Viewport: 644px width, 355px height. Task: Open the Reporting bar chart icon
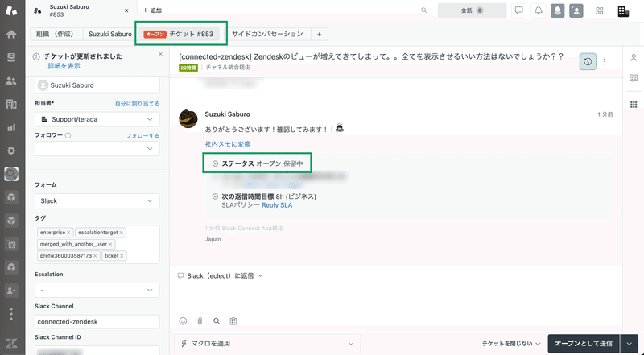point(11,127)
